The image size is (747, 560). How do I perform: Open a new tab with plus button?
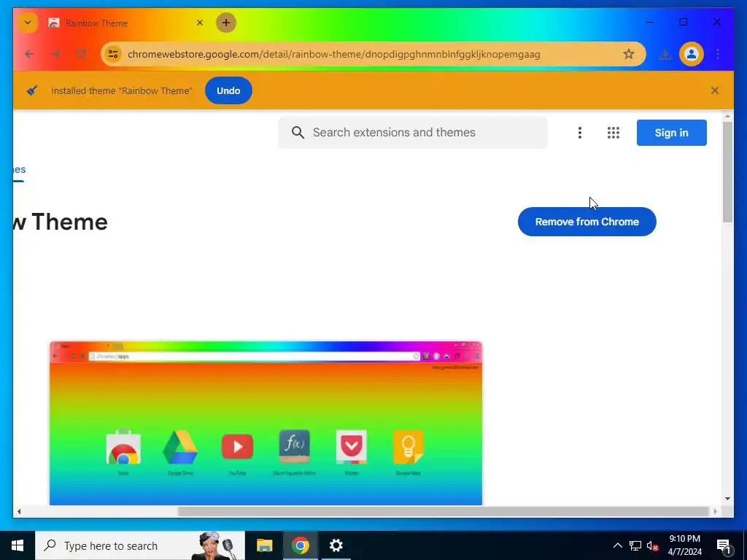226,23
